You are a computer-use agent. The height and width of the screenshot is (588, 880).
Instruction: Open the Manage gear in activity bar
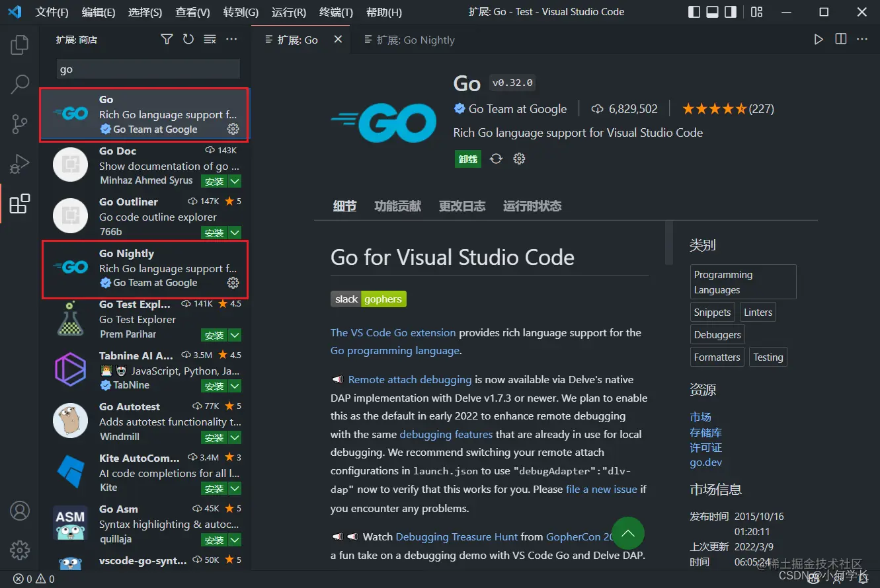(20, 550)
